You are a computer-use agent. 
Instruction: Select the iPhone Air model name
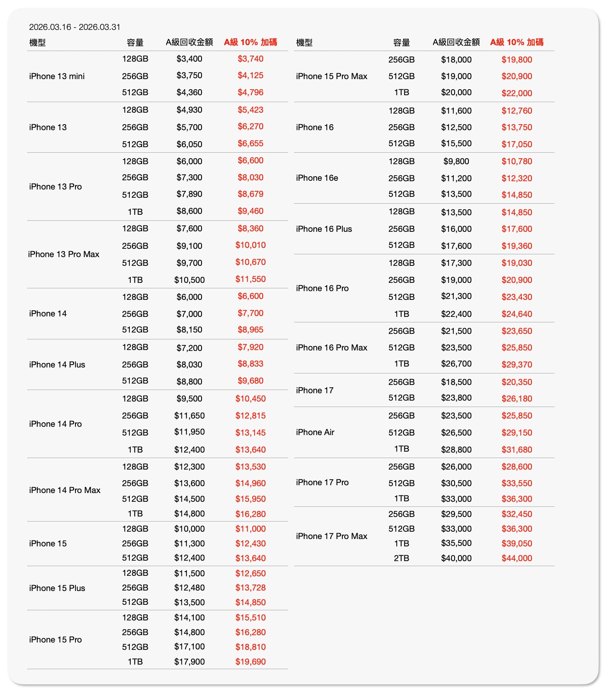(315, 432)
